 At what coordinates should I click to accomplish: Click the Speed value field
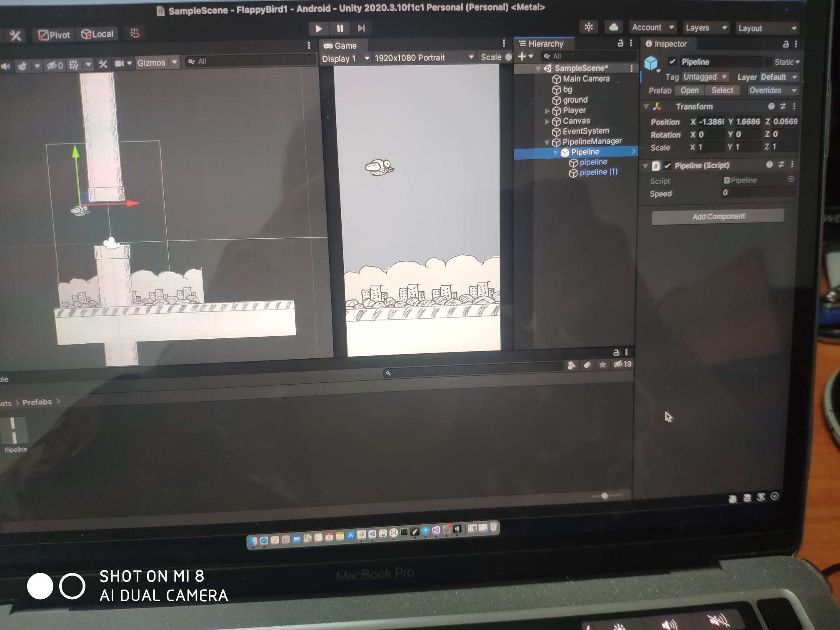click(x=758, y=192)
